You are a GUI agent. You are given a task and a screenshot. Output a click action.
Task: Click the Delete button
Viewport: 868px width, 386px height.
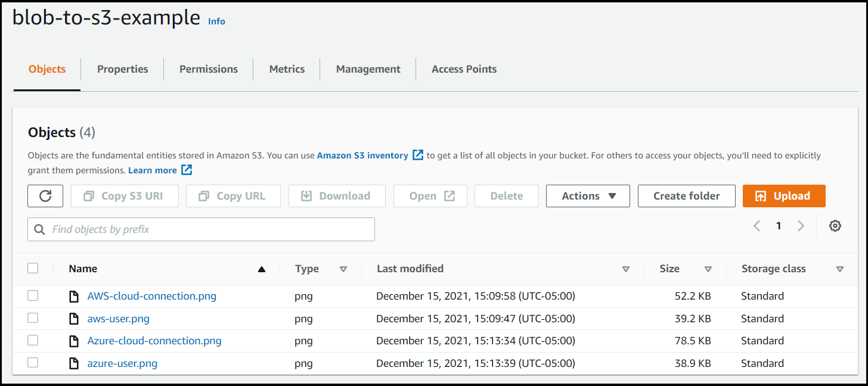(x=507, y=196)
